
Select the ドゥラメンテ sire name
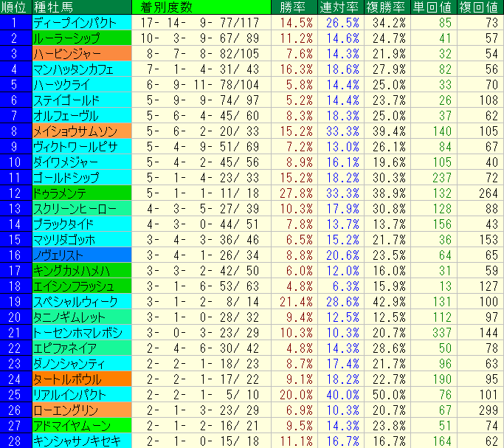point(82,193)
